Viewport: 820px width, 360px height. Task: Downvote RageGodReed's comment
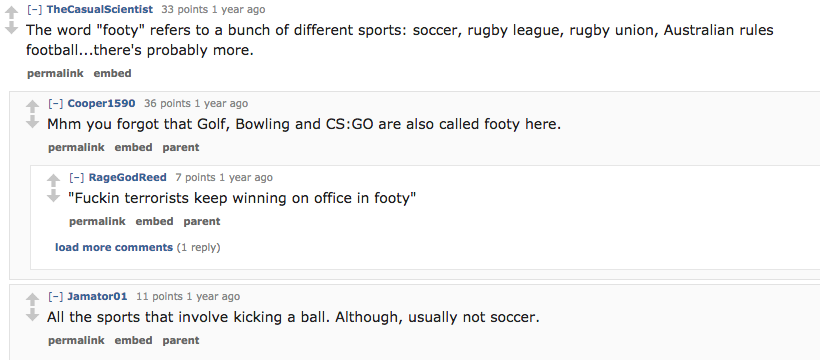[x=53, y=196]
